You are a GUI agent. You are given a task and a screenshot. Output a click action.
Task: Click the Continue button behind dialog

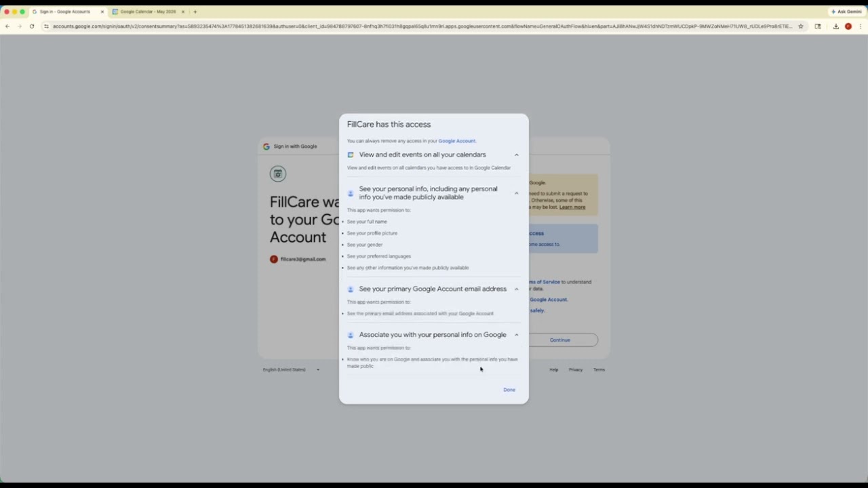tap(560, 340)
